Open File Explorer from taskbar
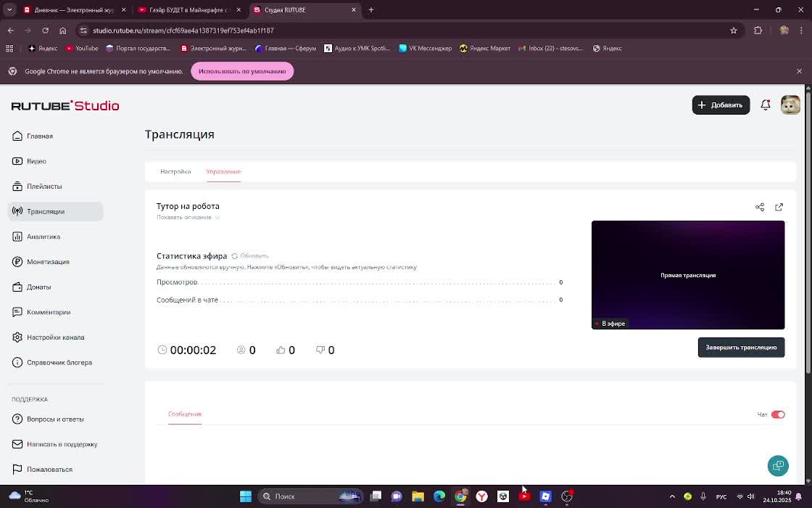Viewport: 812px width, 508px height. (x=418, y=496)
